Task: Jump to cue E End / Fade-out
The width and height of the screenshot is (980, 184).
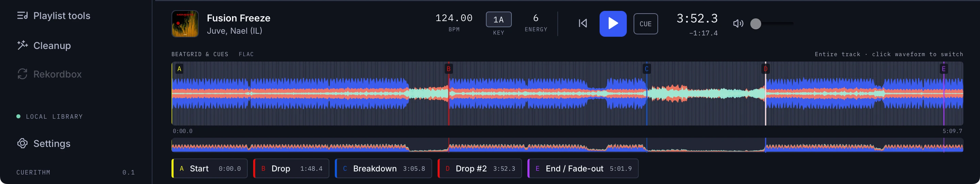Action: click(x=583, y=168)
